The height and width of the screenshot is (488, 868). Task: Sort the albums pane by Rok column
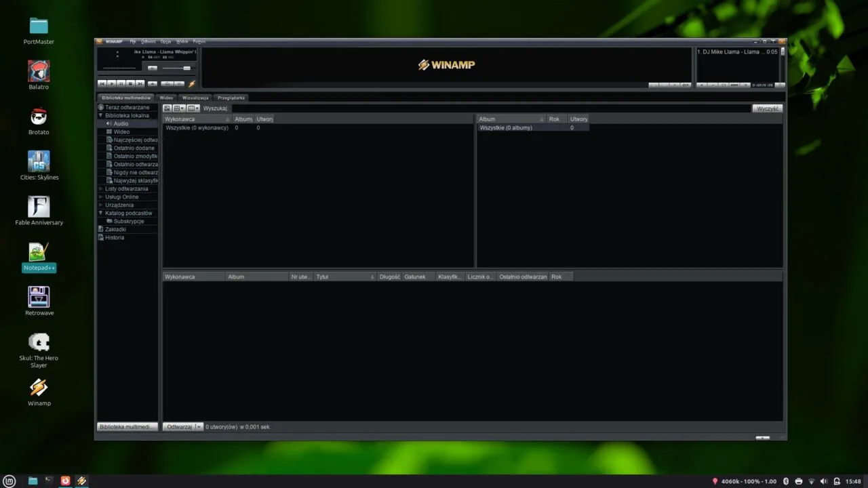[x=557, y=119]
